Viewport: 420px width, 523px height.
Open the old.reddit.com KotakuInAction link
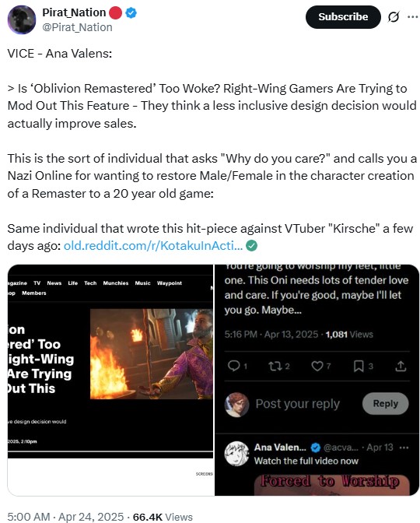153,246
